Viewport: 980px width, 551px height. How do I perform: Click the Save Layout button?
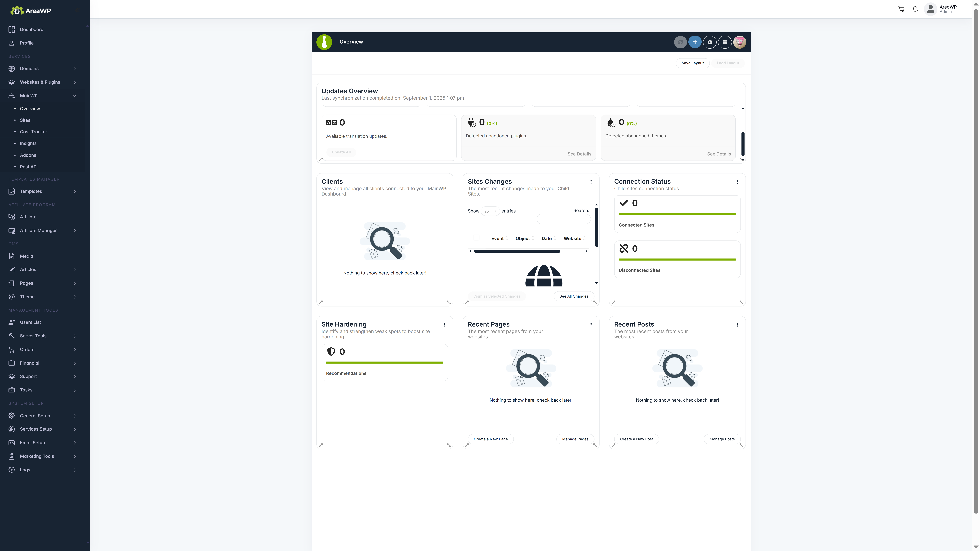[692, 63]
